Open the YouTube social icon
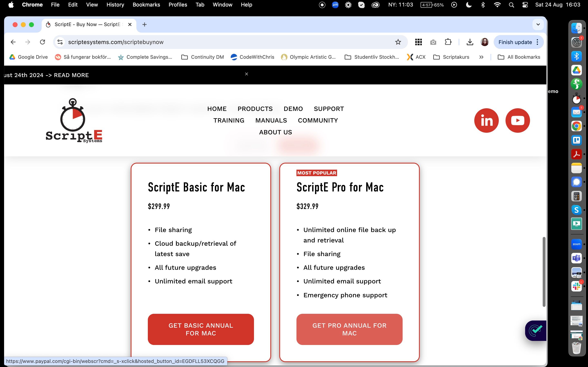 point(518,120)
